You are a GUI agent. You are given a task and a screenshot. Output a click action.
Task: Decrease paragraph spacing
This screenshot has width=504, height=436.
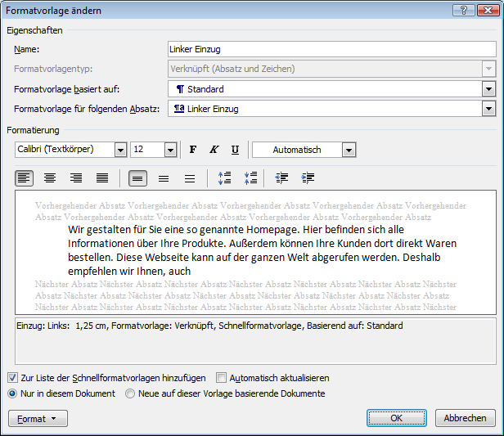250,178
